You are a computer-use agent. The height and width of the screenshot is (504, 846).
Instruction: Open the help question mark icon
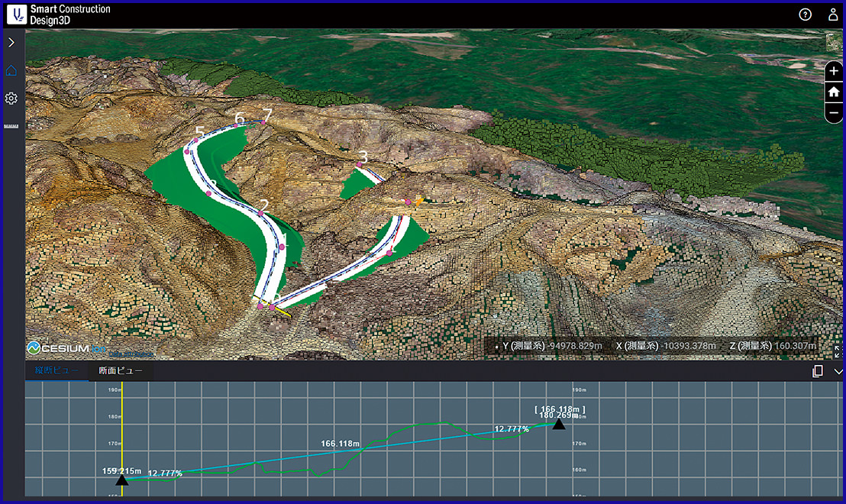(805, 15)
